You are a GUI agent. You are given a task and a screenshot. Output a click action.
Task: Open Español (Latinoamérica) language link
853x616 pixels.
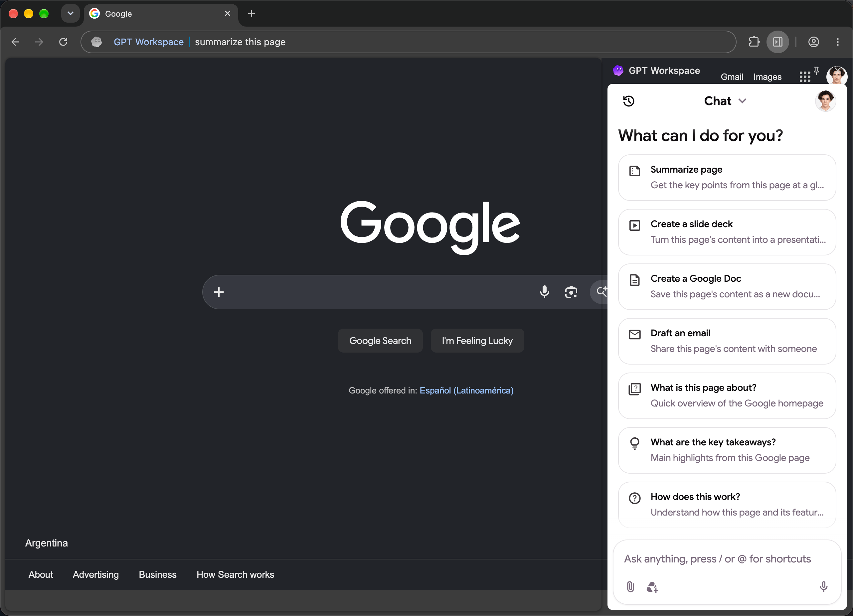[x=466, y=390]
